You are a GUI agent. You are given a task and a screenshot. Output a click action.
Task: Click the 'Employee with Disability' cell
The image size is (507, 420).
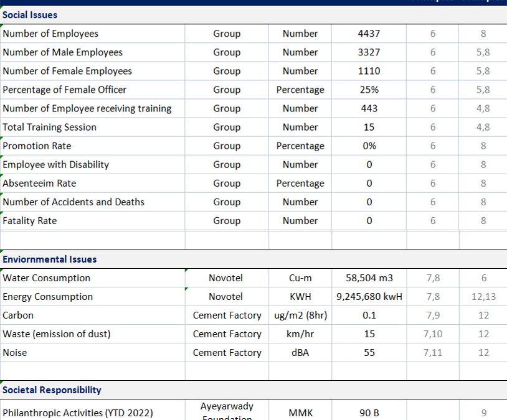click(92, 165)
